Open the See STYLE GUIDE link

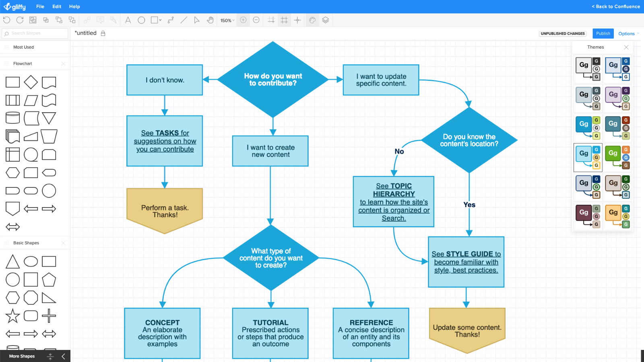466,262
